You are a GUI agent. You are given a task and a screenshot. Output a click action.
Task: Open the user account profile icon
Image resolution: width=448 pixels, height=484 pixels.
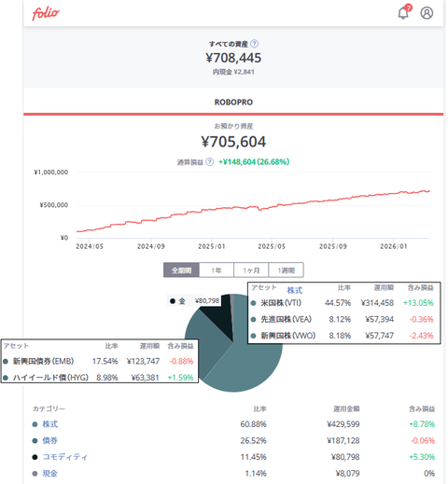(427, 13)
